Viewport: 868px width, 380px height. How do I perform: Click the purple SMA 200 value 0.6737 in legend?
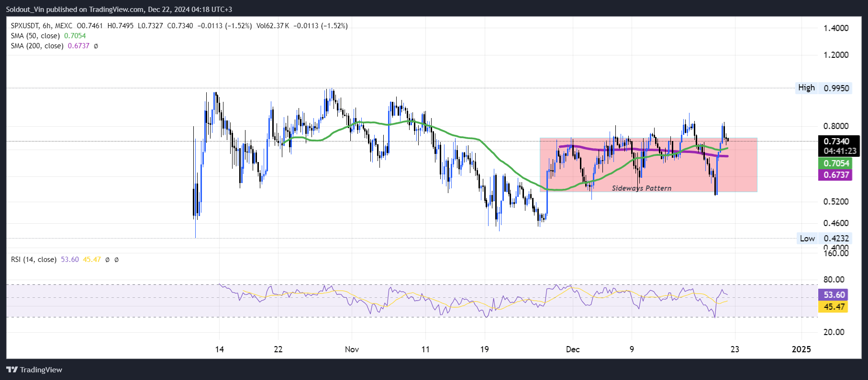point(78,46)
